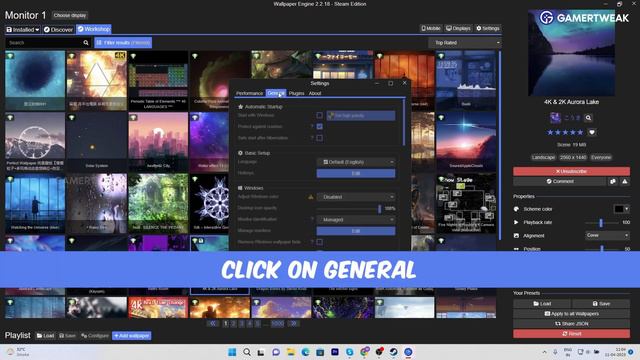The image size is (640, 360).
Task: Click the heart favorite icon
Action: click(592, 132)
